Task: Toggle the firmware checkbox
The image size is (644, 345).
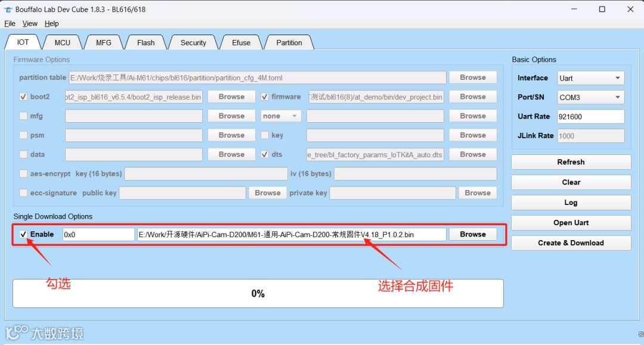Action: point(265,97)
